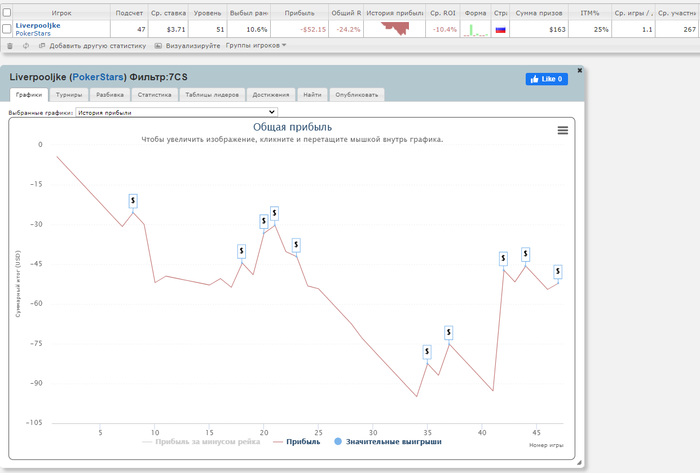Toggle Значительные выигрыши legend series
This screenshot has height=473, width=700.
tap(388, 442)
